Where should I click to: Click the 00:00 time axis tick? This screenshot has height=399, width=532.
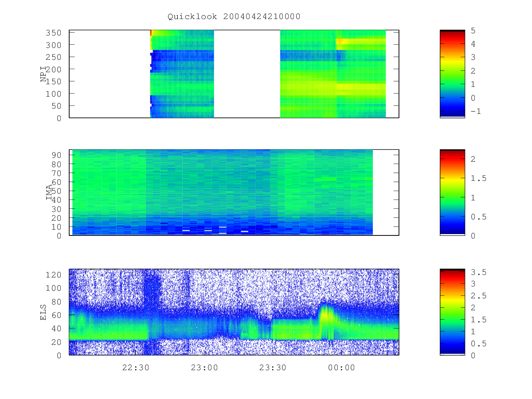341,367
